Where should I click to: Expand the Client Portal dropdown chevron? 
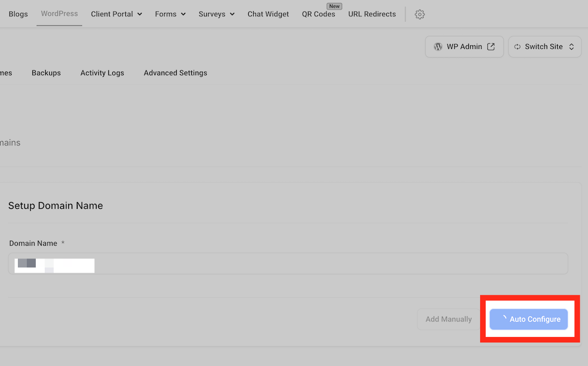pos(140,14)
